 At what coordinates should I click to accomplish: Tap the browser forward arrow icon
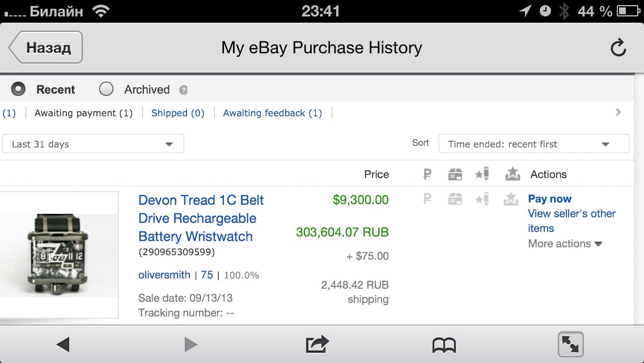(x=191, y=344)
